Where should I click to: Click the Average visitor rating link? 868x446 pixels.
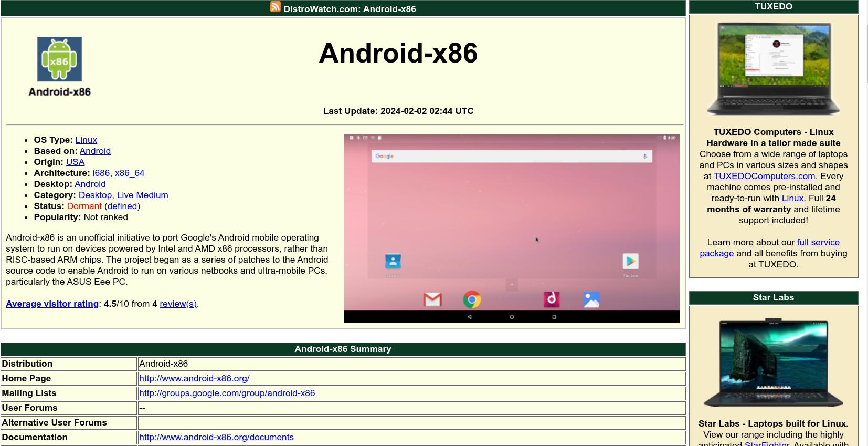pyautogui.click(x=52, y=304)
